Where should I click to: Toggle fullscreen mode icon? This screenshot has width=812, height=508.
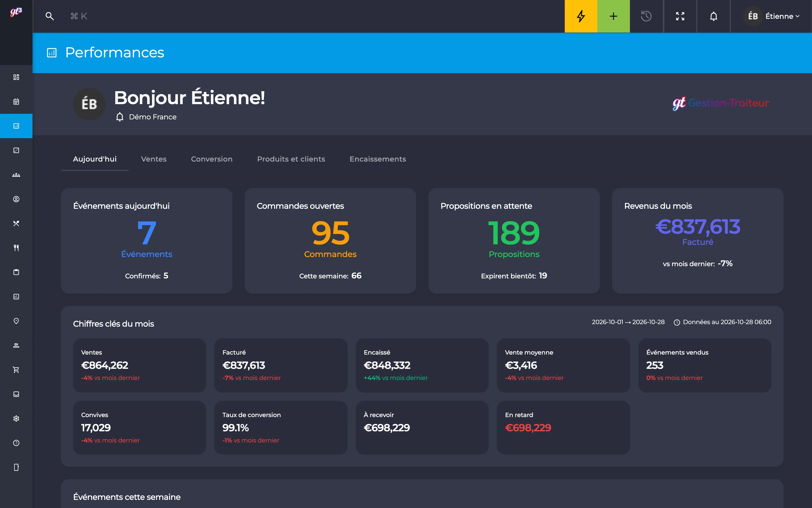point(680,16)
